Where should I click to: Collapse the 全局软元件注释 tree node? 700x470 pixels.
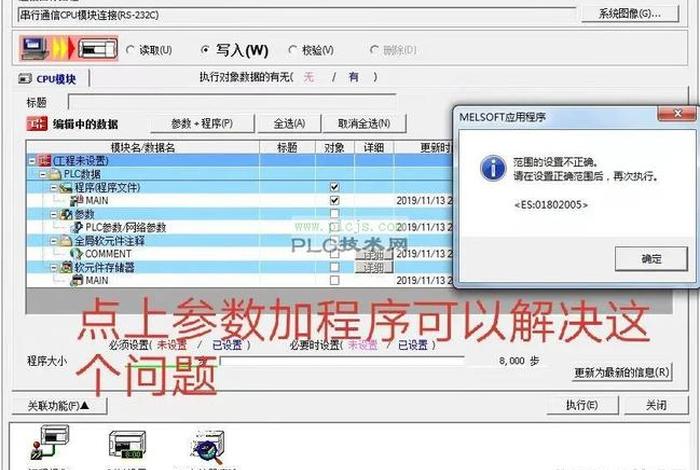(x=54, y=241)
